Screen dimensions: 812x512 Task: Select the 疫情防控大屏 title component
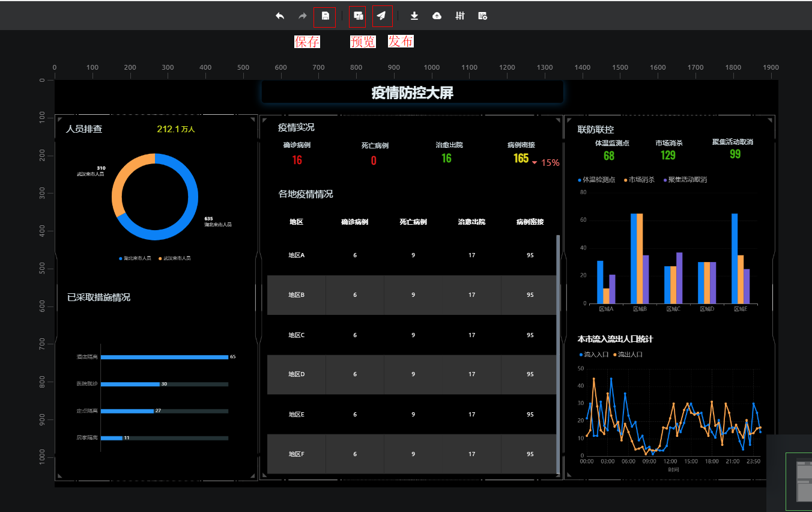412,93
